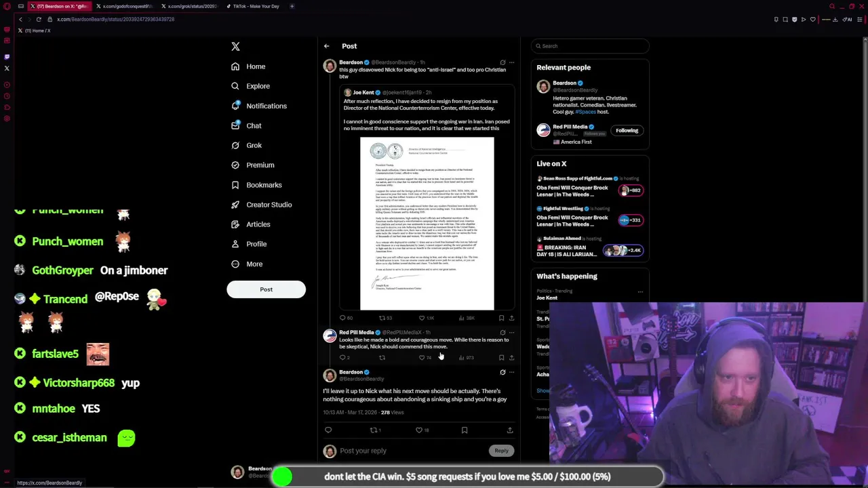Open Bookmarks in X sidebar
This screenshot has height=488, width=868.
[256, 184]
